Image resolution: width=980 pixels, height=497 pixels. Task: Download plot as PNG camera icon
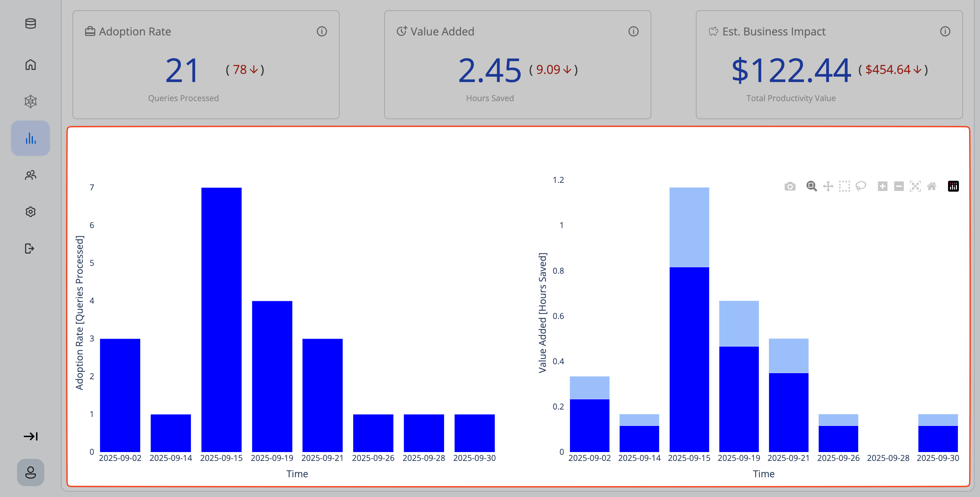(x=790, y=187)
